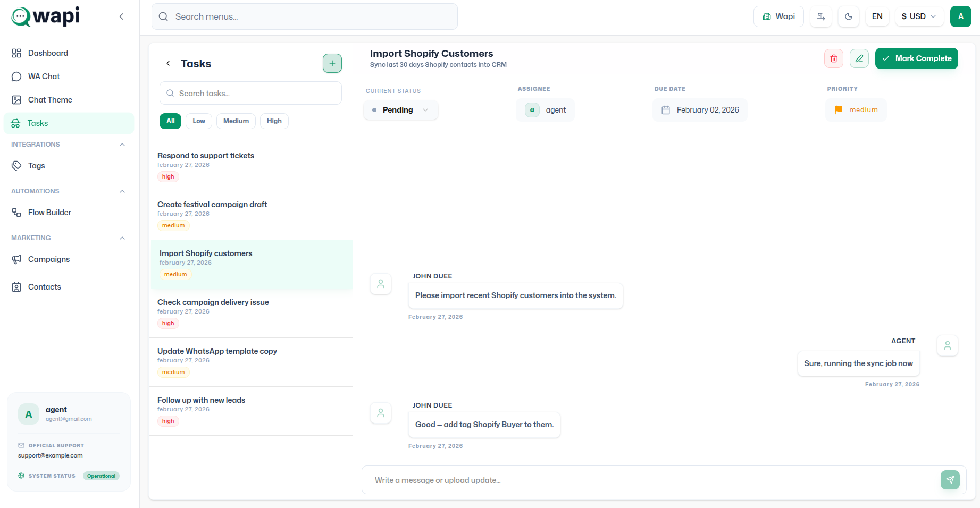Open Create festival campaign draft task
Image resolution: width=980 pixels, height=508 pixels.
point(250,215)
